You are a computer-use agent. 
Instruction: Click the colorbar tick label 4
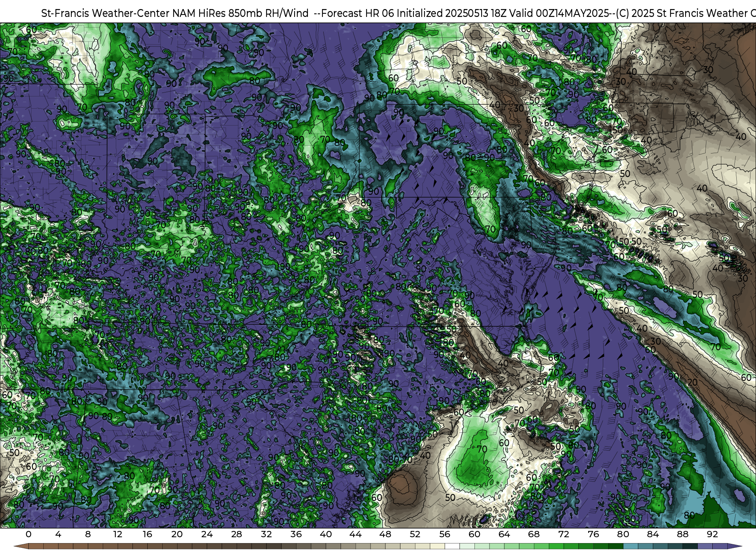click(58, 534)
